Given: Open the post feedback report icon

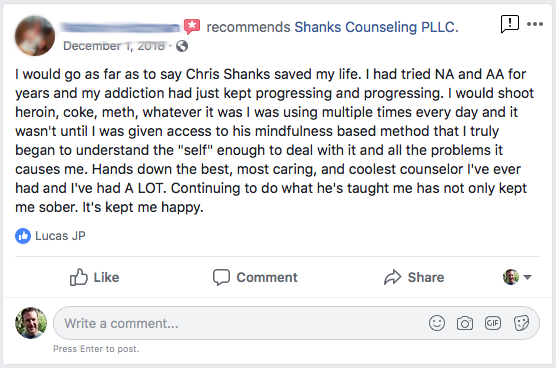Looking at the screenshot, I should 510,24.
